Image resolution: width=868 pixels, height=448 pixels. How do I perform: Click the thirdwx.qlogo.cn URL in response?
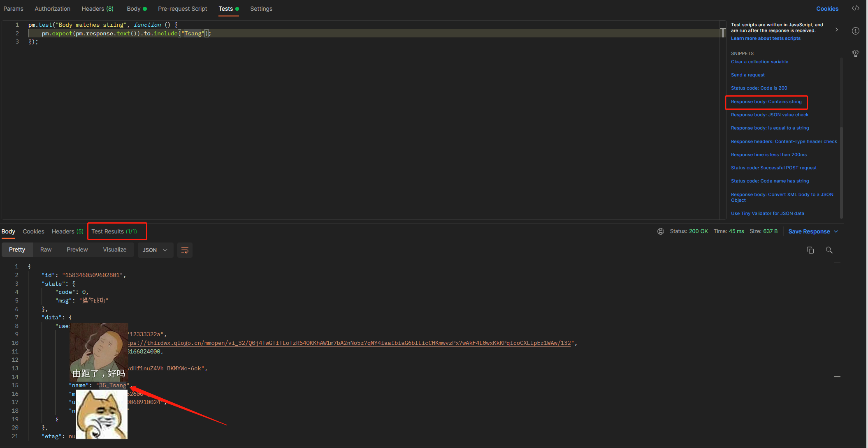[349, 343]
